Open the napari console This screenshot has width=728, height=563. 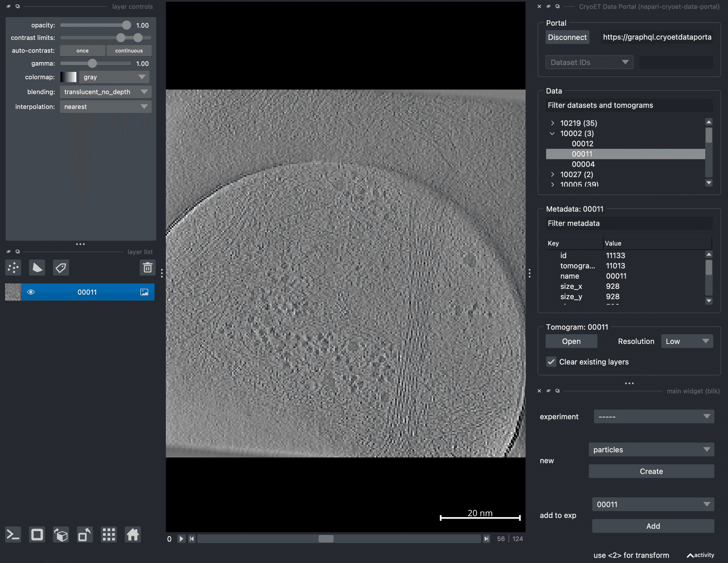click(13, 535)
